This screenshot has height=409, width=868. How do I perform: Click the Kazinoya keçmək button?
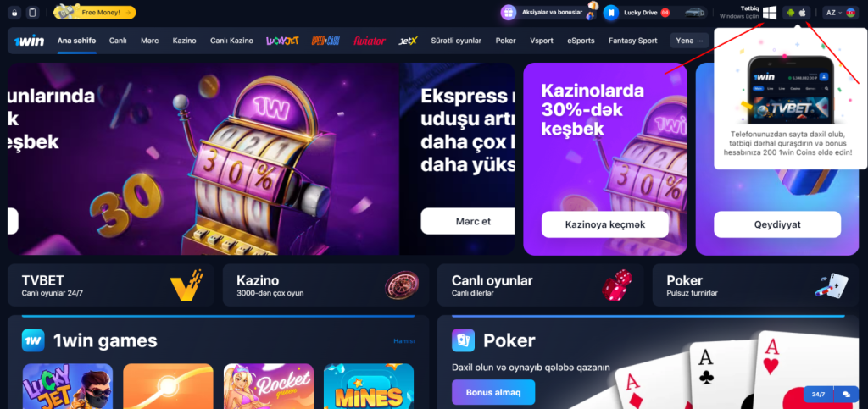pyautogui.click(x=605, y=224)
